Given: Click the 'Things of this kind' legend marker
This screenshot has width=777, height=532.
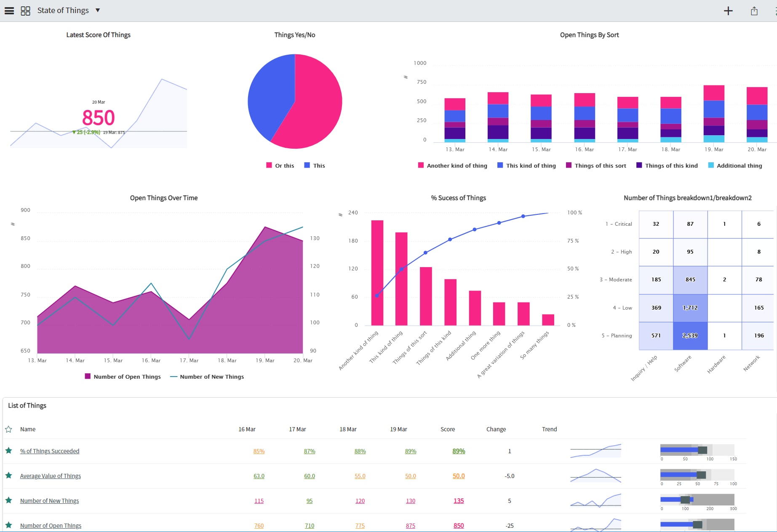Looking at the screenshot, I should 639,165.
